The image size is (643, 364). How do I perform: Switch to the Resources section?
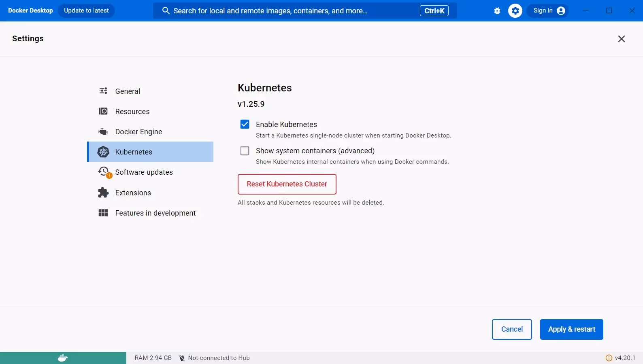pos(150,111)
